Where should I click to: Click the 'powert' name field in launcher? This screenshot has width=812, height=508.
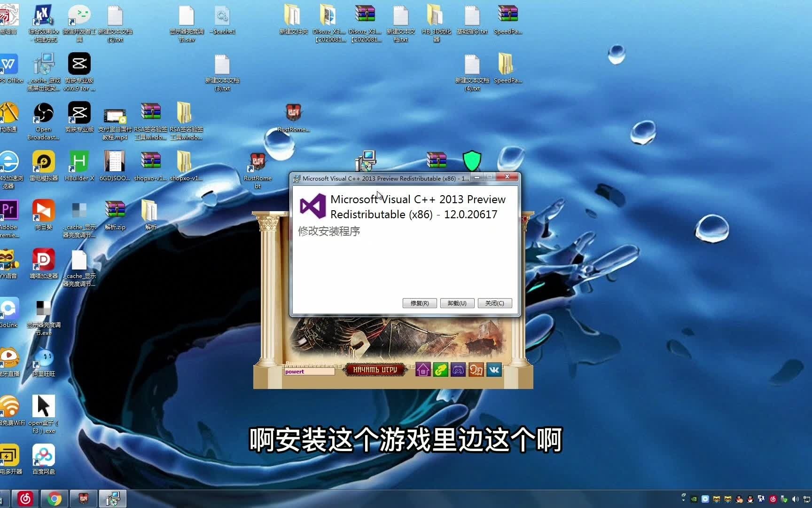point(309,372)
